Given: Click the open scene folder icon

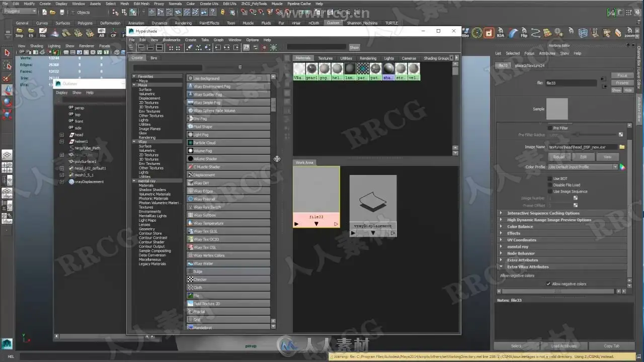Looking at the screenshot, I should [53, 12].
